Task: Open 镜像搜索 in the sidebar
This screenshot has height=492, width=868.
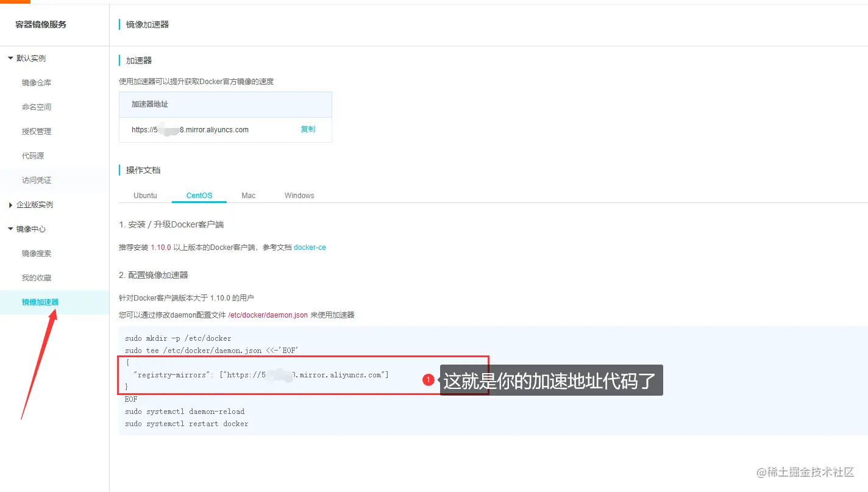Action: coord(37,254)
